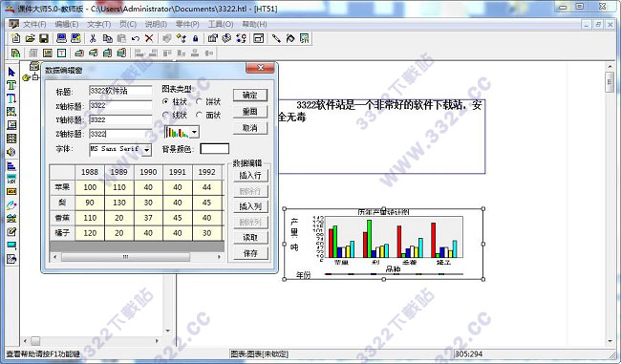Click the 确定 button
Viewport: 621px width, 364px height.
(250, 95)
